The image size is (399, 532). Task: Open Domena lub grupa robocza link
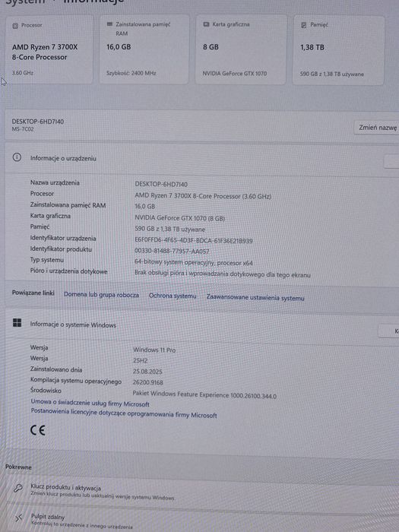click(101, 295)
